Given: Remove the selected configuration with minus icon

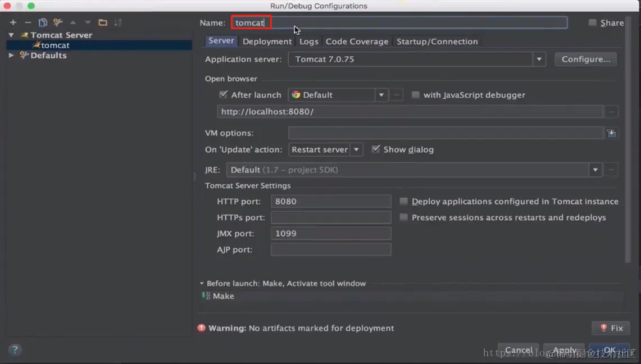Looking at the screenshot, I should click(x=28, y=22).
